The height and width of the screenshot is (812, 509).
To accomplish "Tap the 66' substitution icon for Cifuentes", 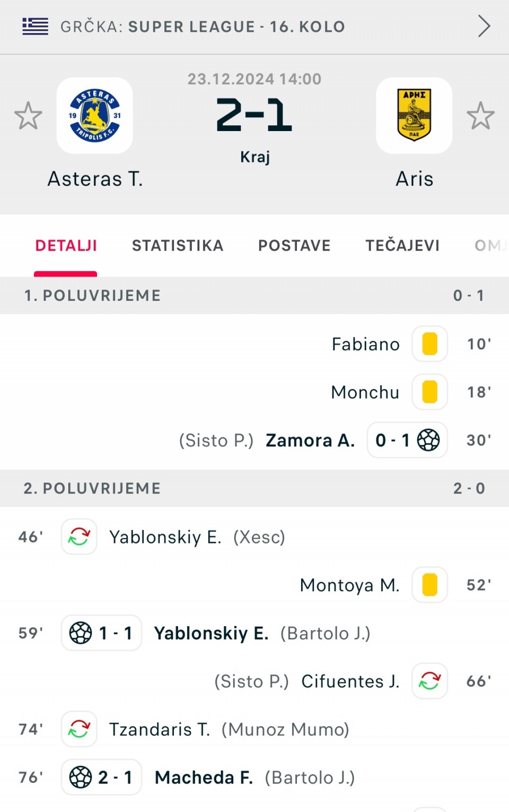I will [429, 681].
